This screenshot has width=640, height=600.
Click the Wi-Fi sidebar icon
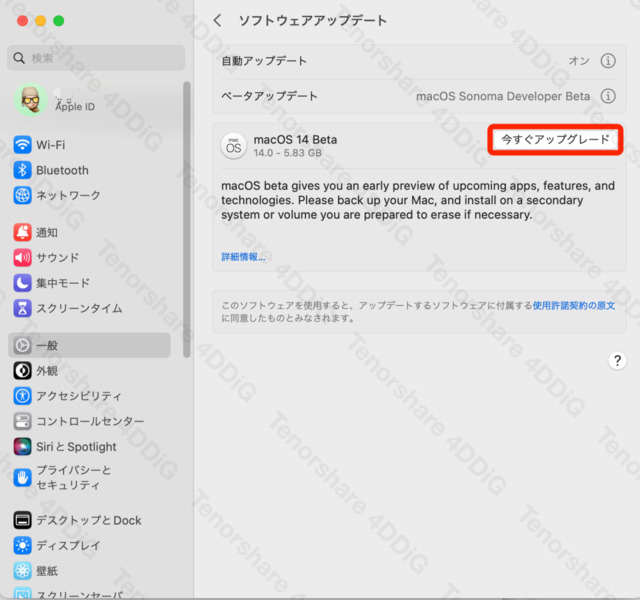tap(22, 144)
